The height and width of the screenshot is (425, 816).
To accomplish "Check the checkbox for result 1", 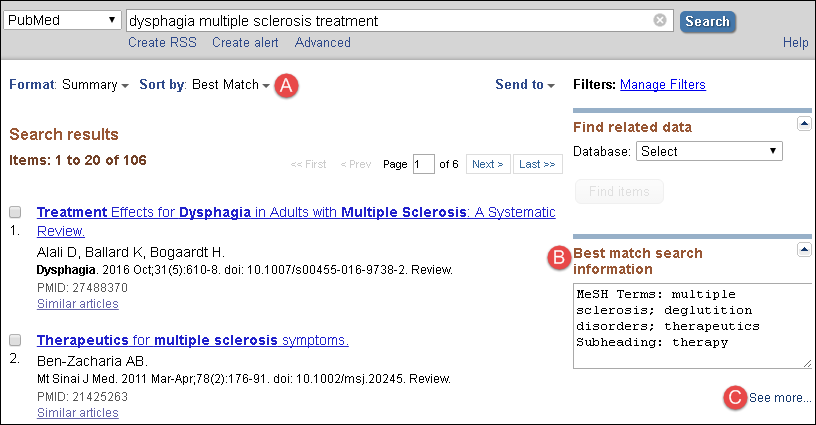I will [x=15, y=212].
